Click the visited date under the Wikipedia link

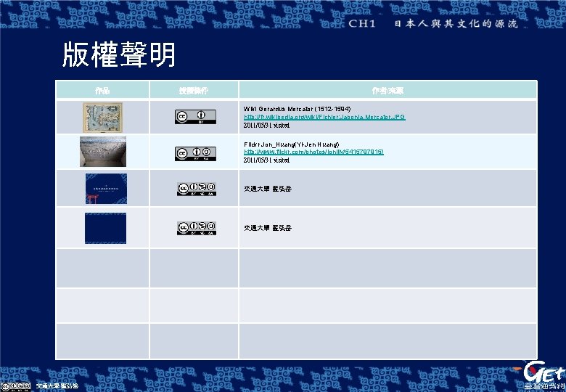point(266,126)
